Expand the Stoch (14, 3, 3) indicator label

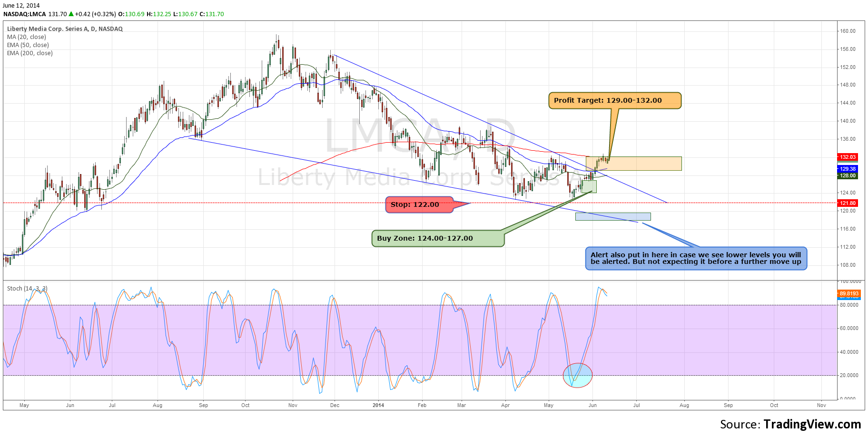tap(27, 289)
